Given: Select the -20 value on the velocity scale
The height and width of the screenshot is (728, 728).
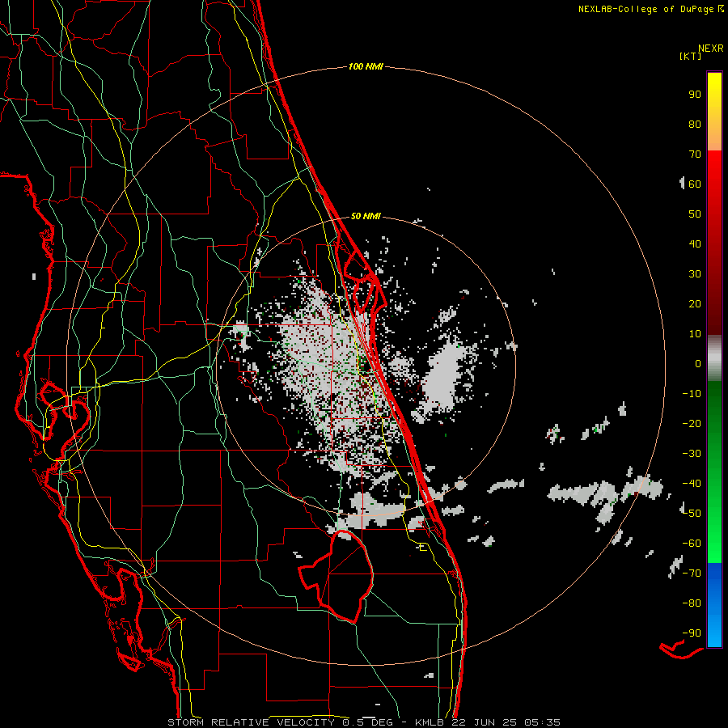Looking at the screenshot, I should pos(692,423).
